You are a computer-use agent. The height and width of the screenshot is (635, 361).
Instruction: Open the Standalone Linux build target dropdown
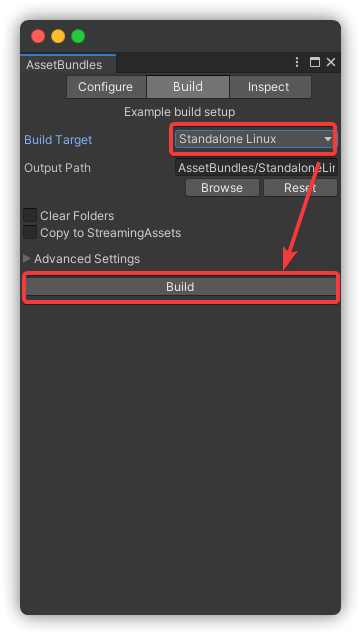[x=254, y=139]
